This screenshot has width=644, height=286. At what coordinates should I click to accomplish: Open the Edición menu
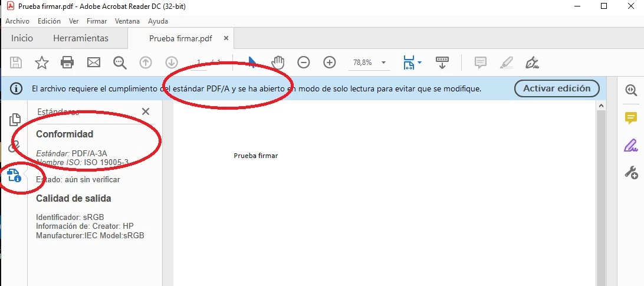49,21
